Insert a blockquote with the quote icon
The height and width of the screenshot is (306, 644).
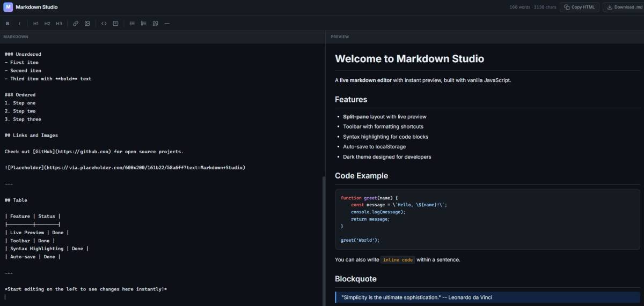click(155, 24)
